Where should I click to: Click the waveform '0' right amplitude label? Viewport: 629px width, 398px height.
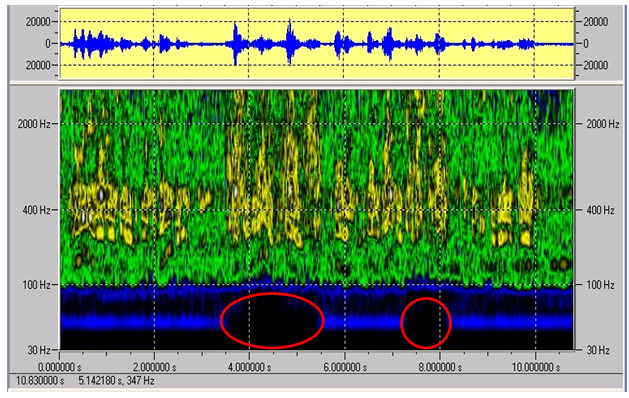[x=586, y=43]
